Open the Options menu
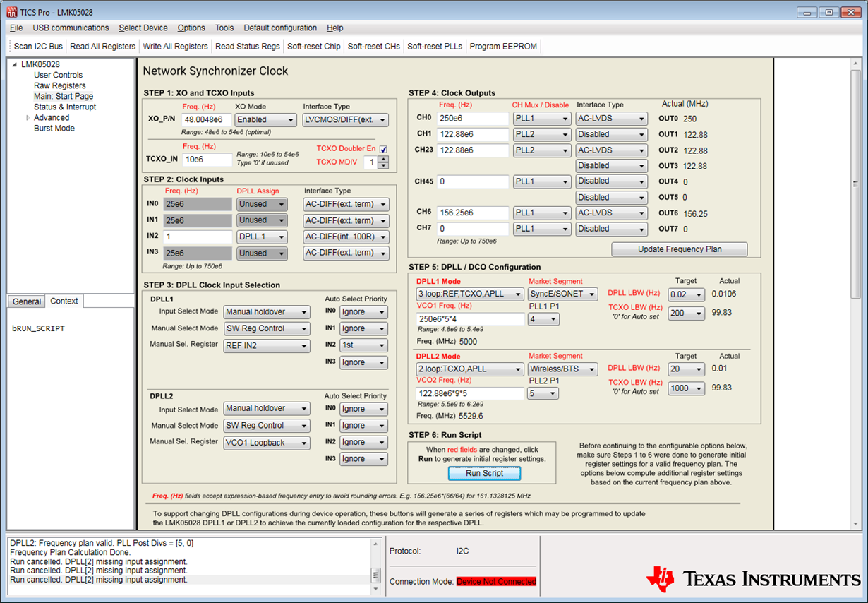868x603 pixels. [191, 28]
